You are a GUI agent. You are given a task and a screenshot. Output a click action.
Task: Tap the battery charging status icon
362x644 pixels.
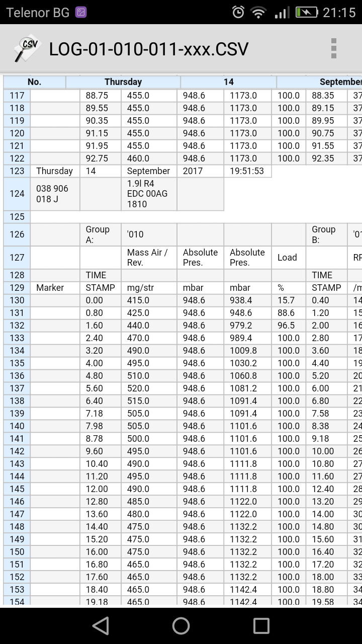click(x=306, y=13)
